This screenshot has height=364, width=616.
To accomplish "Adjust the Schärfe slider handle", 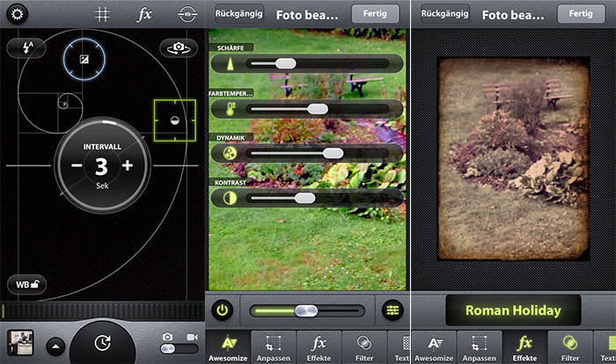I will (x=286, y=63).
